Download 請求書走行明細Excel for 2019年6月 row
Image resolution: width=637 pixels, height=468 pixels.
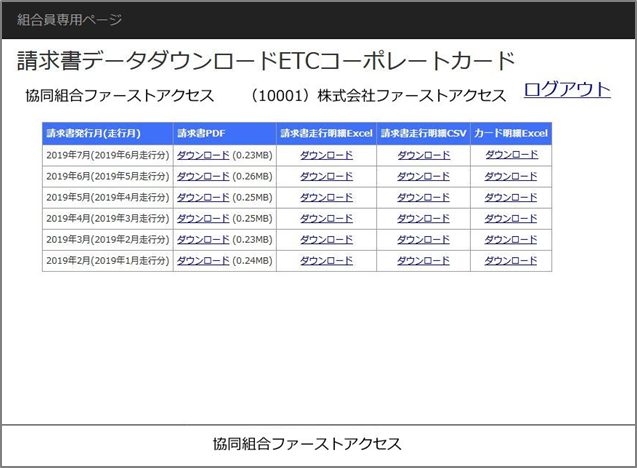[326, 176]
